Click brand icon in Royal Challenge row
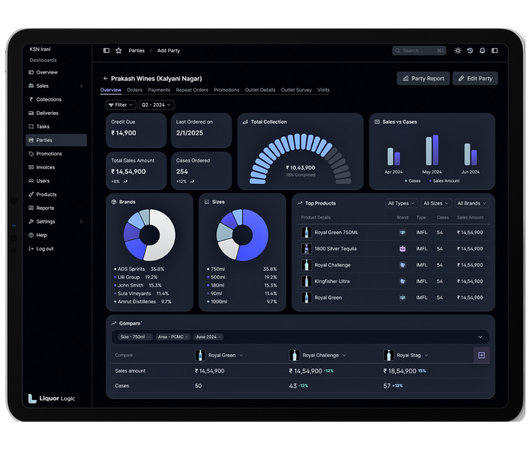 pyautogui.click(x=402, y=265)
